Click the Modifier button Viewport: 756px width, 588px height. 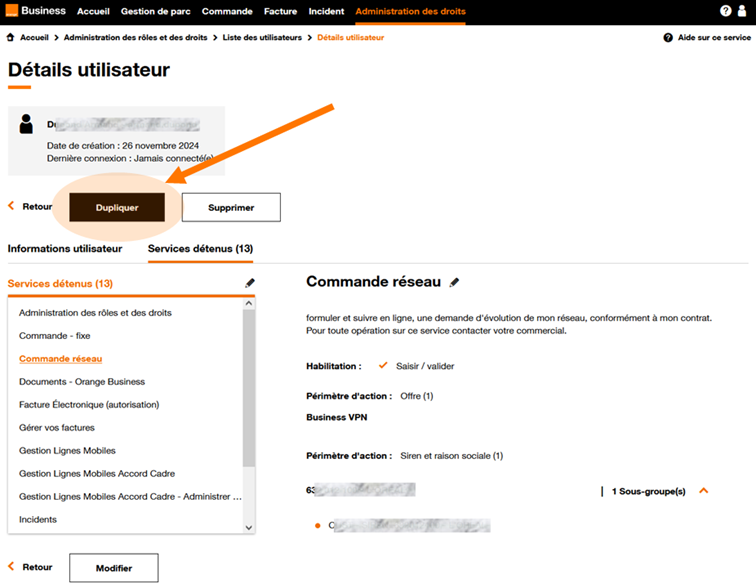tap(114, 568)
